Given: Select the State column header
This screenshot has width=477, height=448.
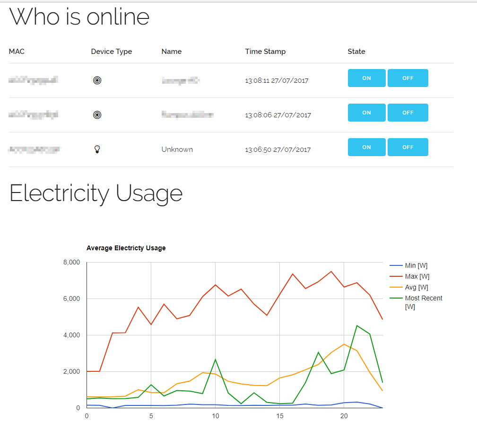Looking at the screenshot, I should [356, 52].
